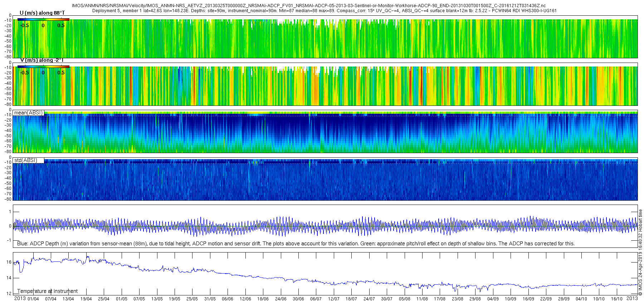
Task: Click the U velocity colorbar scale
Action: (x=43, y=20)
